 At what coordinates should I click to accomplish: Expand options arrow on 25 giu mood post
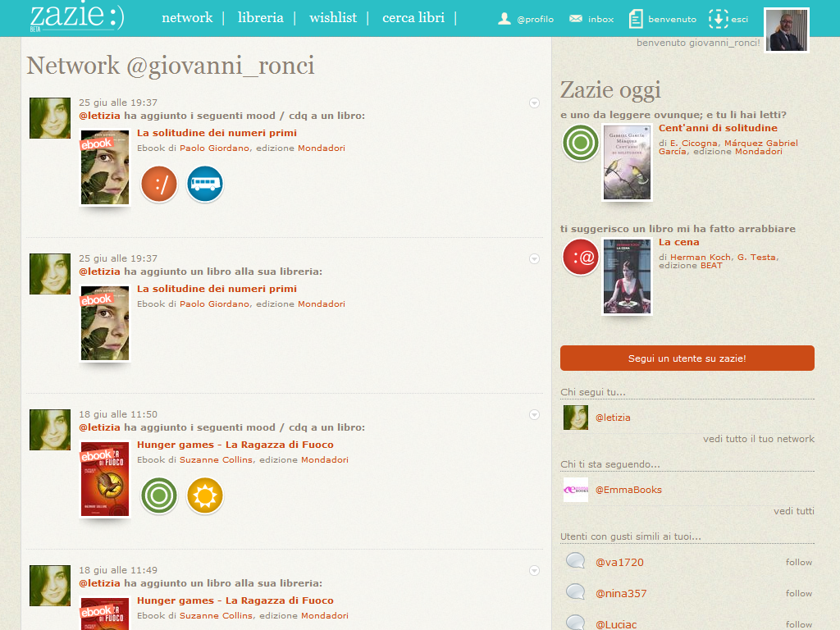(x=534, y=103)
